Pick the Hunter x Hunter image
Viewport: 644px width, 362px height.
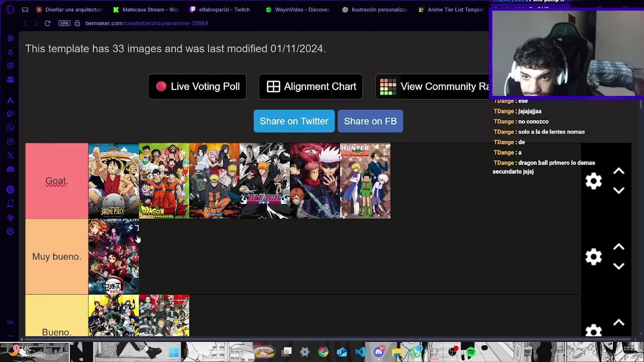point(365,181)
